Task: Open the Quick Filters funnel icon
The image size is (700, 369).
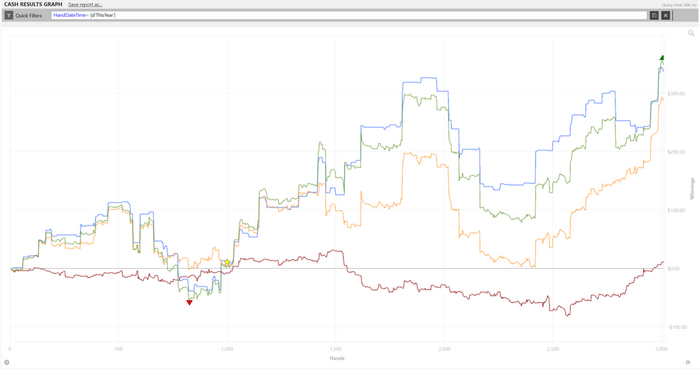Action: pos(8,15)
